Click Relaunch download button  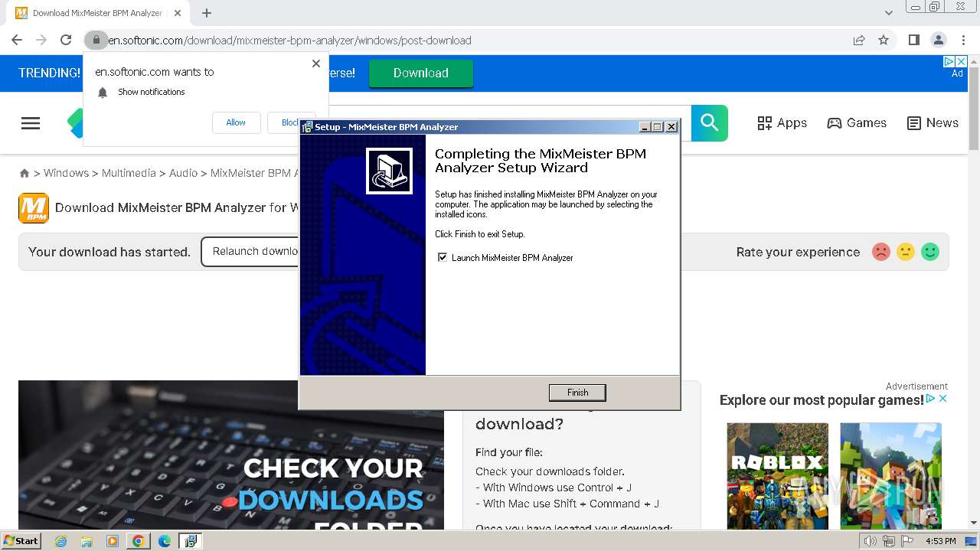click(x=251, y=252)
